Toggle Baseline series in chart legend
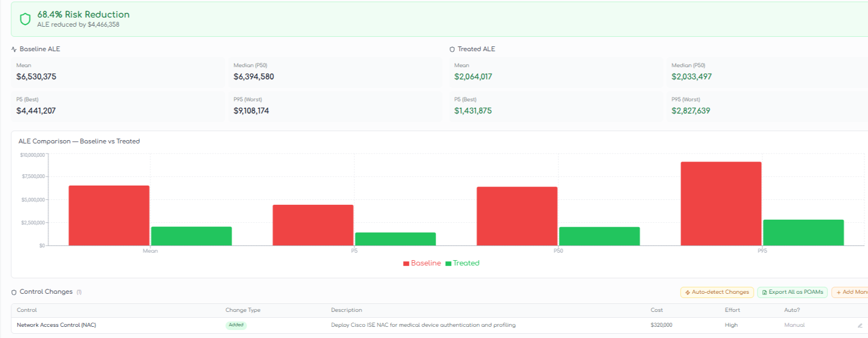 pyautogui.click(x=425, y=263)
